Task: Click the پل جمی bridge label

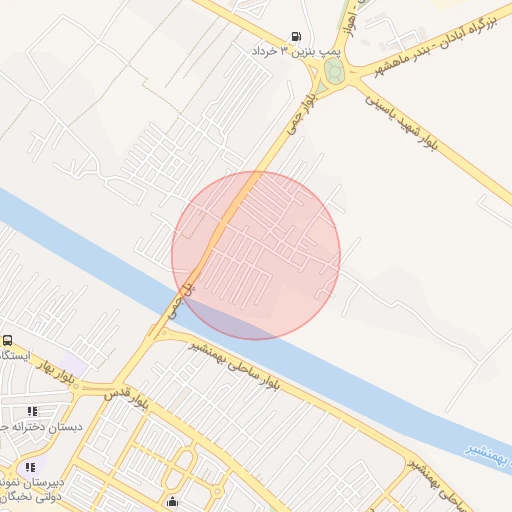Action: pos(181,301)
